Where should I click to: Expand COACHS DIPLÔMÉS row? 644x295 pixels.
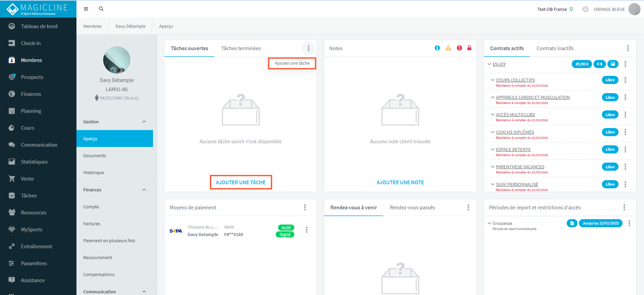point(493,132)
